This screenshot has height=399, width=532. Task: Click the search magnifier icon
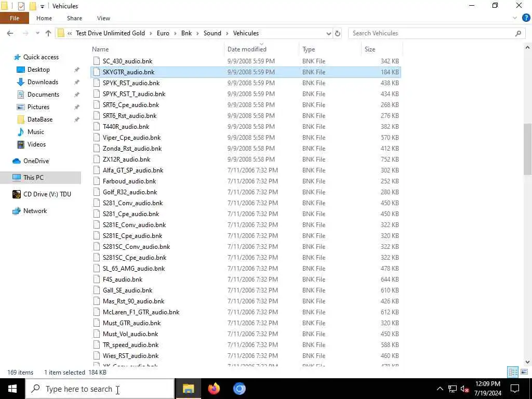pos(518,33)
